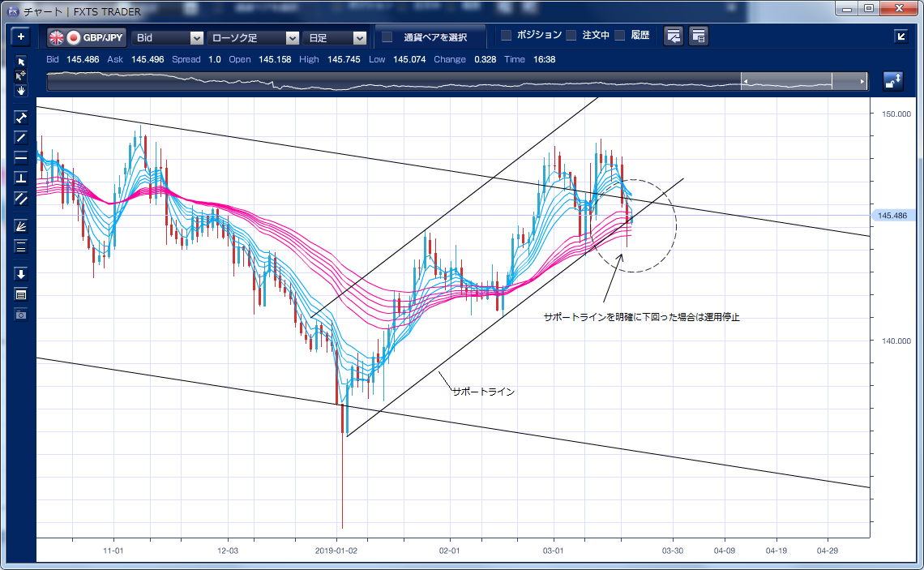Viewport: 924px width, 570px height.
Task: Click the FXTS TRADER title bar app icon
Action: coord(13,11)
